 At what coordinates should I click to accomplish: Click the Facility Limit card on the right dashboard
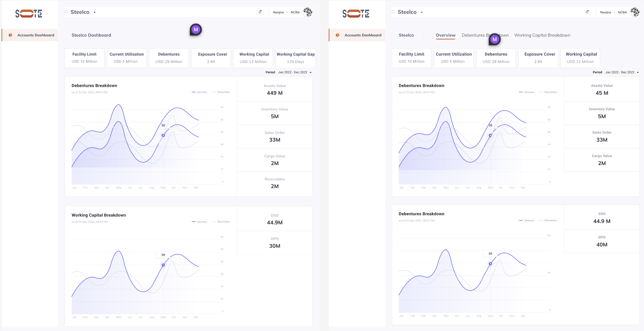point(412,58)
